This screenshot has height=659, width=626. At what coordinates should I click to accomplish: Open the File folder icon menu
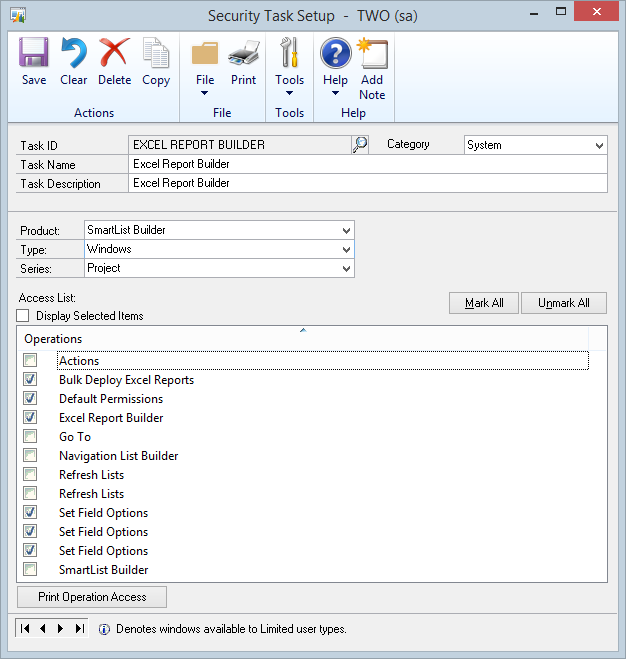pyautogui.click(x=205, y=53)
